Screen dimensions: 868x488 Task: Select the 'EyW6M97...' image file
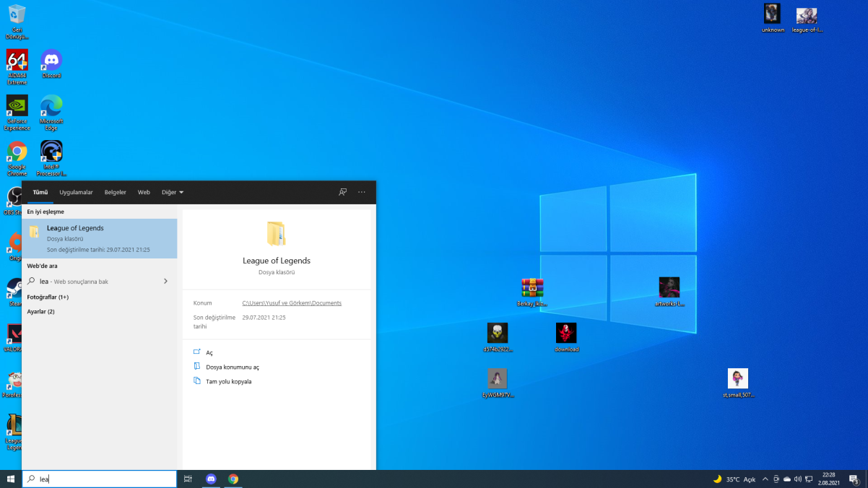click(x=497, y=383)
